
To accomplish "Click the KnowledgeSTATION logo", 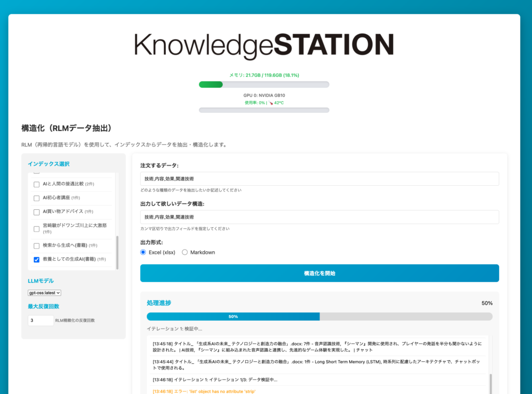I will pos(264,45).
